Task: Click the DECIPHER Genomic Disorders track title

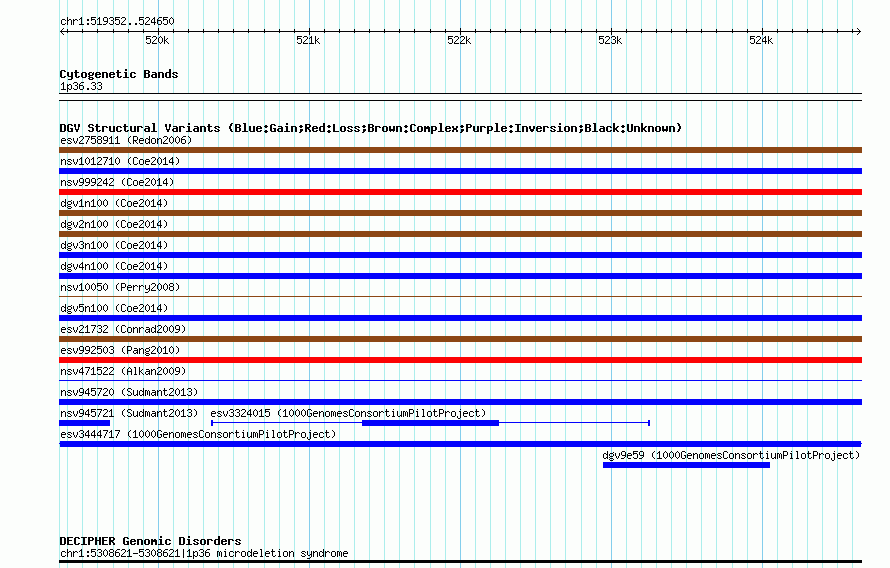Action: (x=150, y=541)
